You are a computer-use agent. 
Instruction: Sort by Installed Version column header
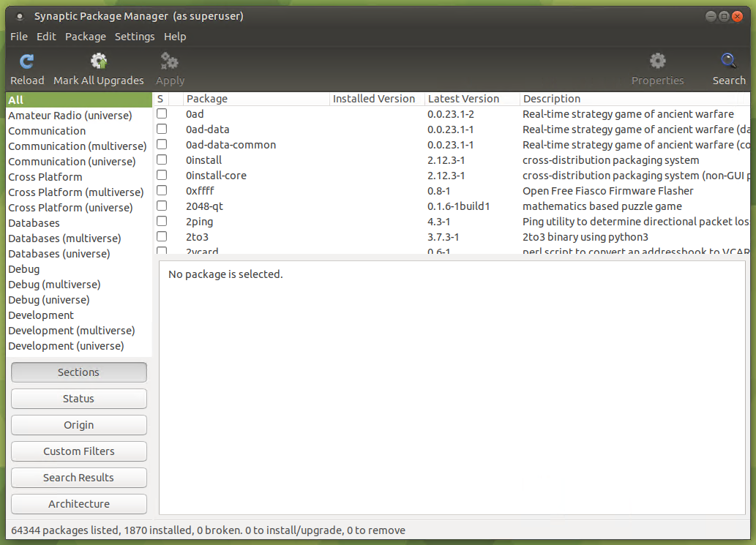[x=377, y=99]
